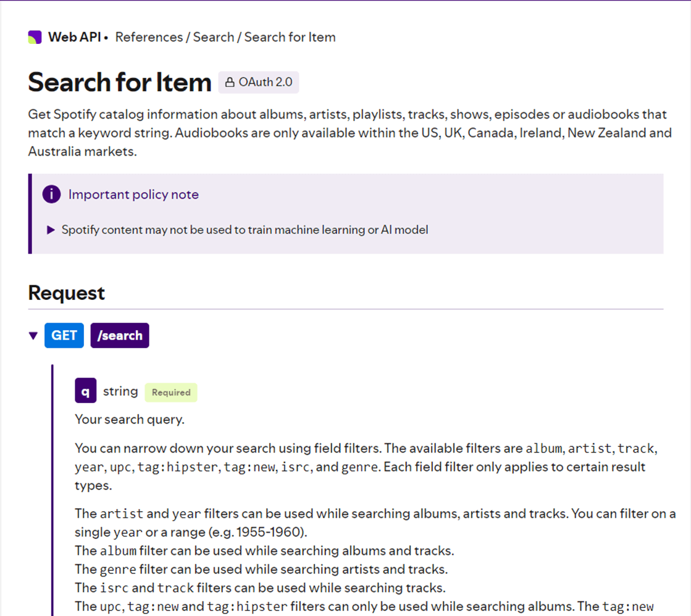Go to References in the breadcrumb
The image size is (691, 616).
[x=149, y=37]
